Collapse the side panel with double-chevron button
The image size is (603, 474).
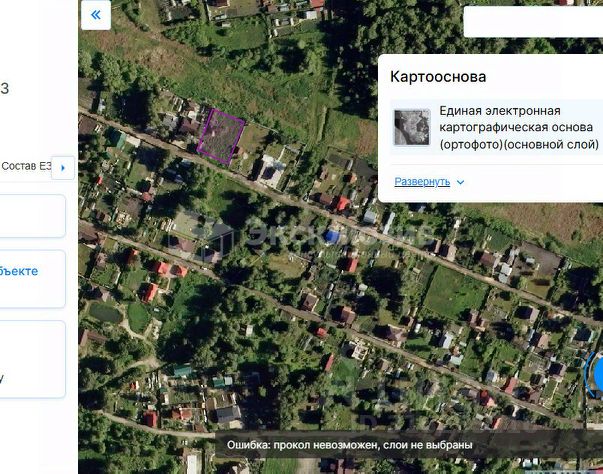pos(96,15)
